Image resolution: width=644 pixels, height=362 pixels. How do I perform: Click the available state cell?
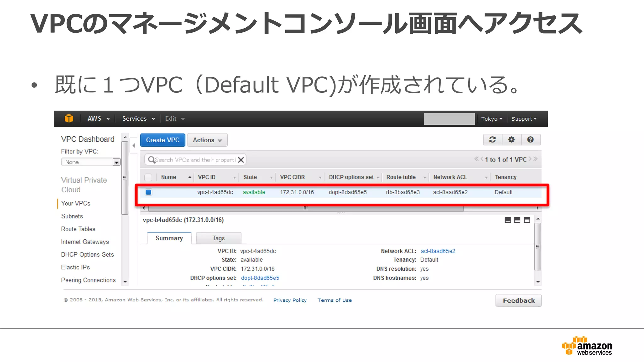click(x=254, y=192)
